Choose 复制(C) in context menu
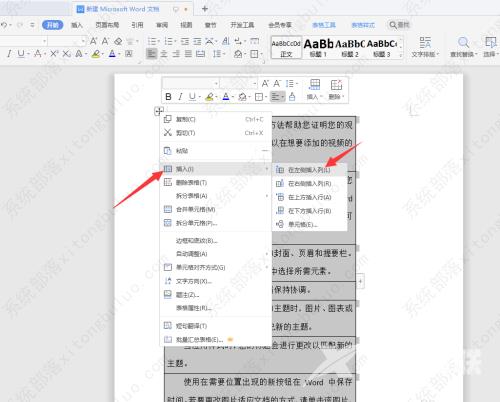This screenshot has width=500, height=402. click(216, 119)
